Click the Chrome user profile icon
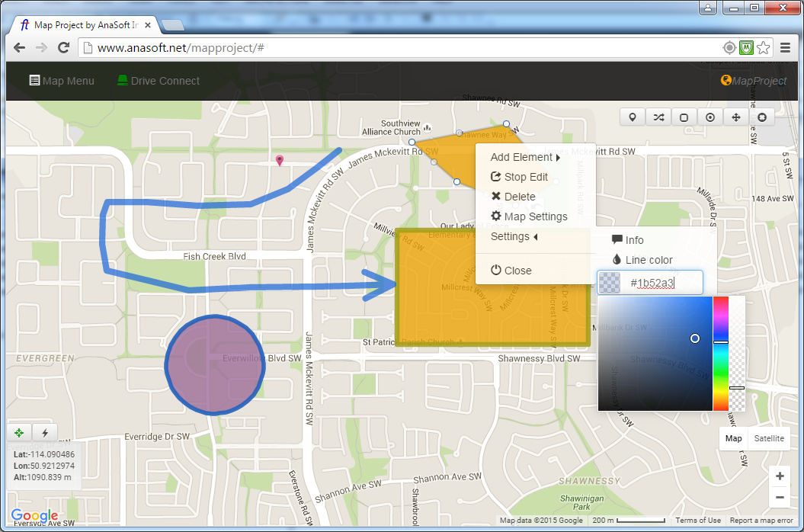The height and width of the screenshot is (532, 804). [708, 8]
